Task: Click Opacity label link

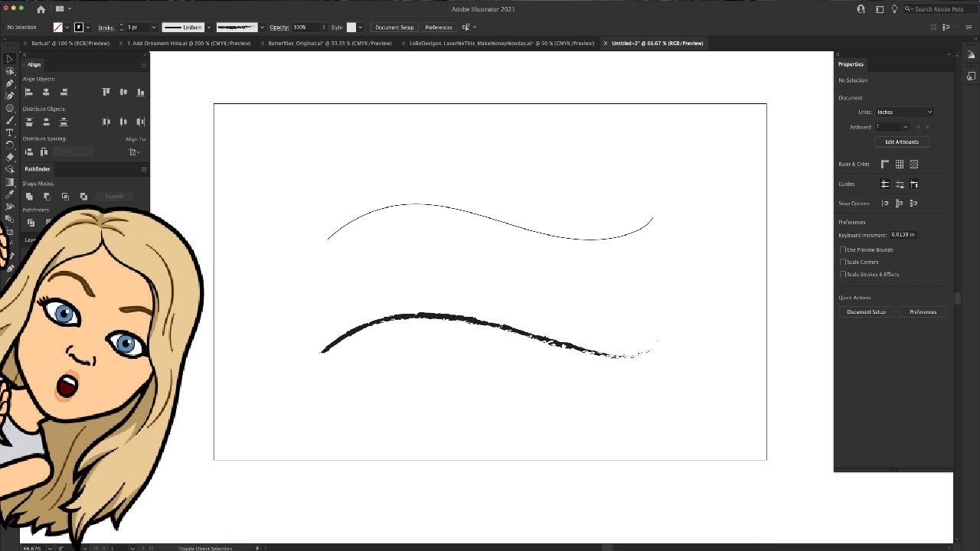Action: (x=279, y=28)
